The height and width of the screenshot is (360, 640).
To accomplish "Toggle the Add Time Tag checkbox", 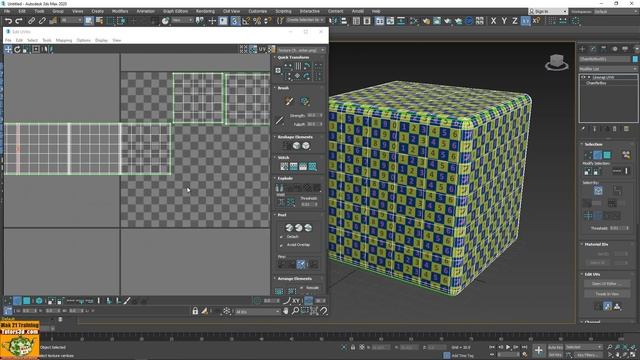I will click(447, 356).
